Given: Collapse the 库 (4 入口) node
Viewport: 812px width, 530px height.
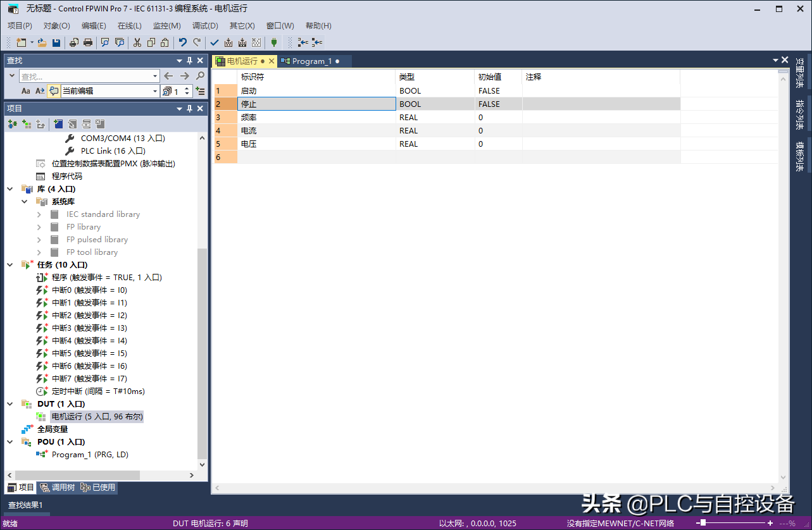Looking at the screenshot, I should point(10,189).
